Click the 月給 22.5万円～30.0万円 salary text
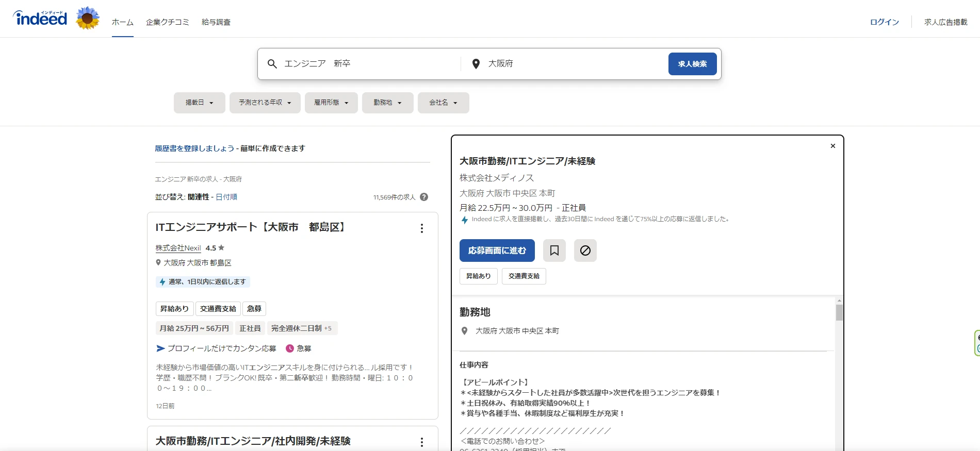The image size is (980, 451). click(x=506, y=208)
